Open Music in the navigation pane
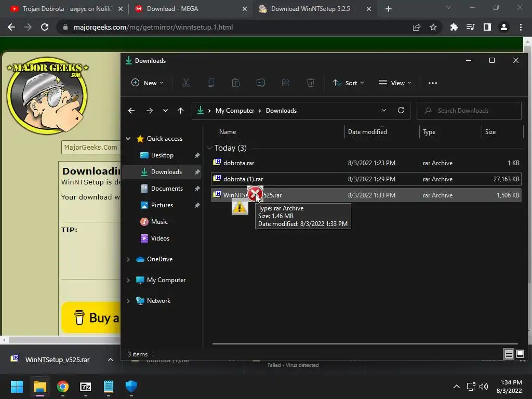Image resolution: width=532 pixels, height=399 pixels. [159, 221]
